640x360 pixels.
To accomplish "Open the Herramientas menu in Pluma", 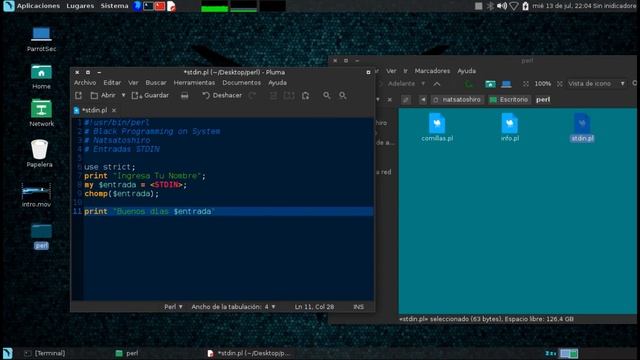I will coord(194,82).
